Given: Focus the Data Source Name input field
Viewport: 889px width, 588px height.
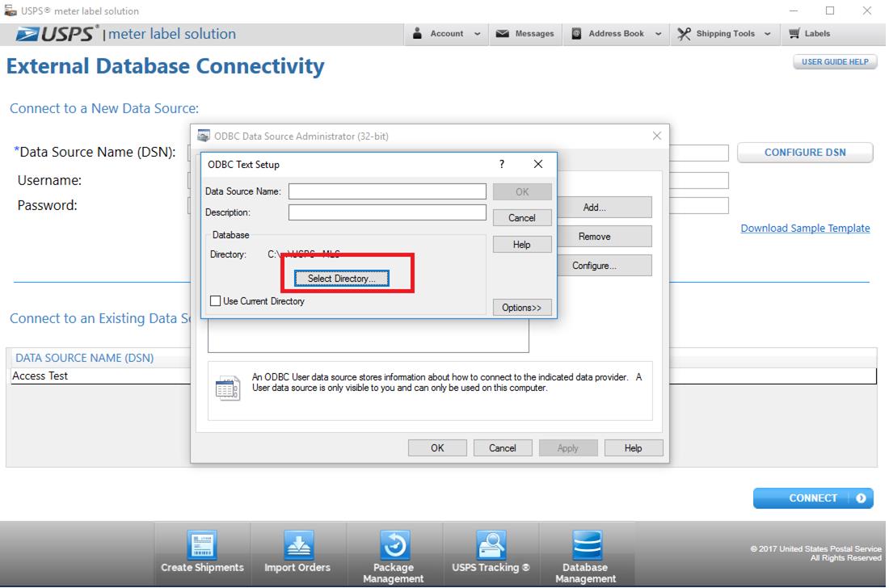Looking at the screenshot, I should tap(387, 191).
